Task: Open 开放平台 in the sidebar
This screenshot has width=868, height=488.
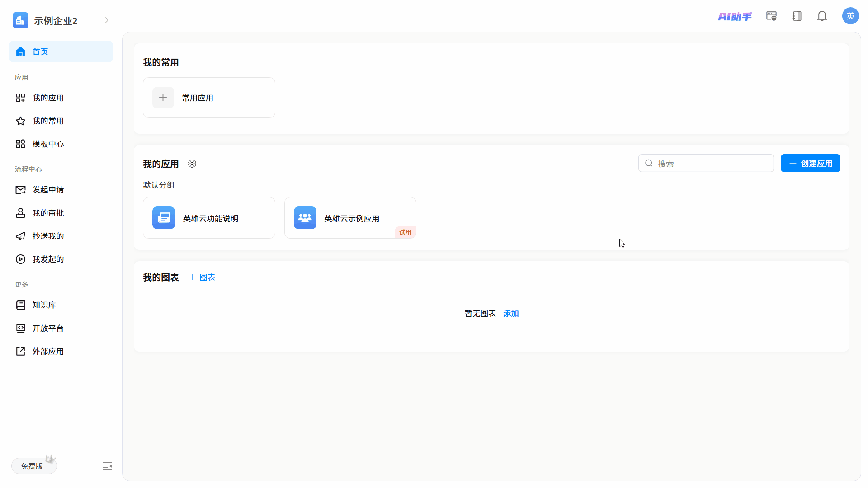Action: 61,328
